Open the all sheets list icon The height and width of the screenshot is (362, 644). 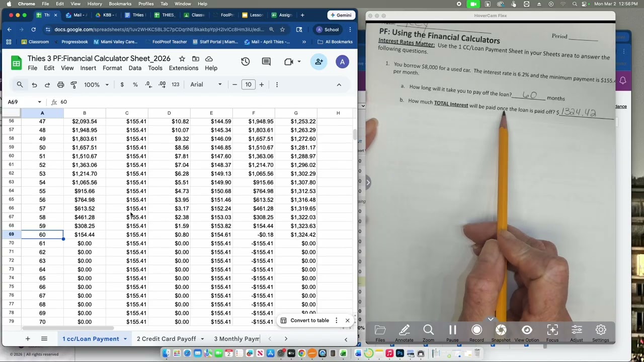coord(44,339)
